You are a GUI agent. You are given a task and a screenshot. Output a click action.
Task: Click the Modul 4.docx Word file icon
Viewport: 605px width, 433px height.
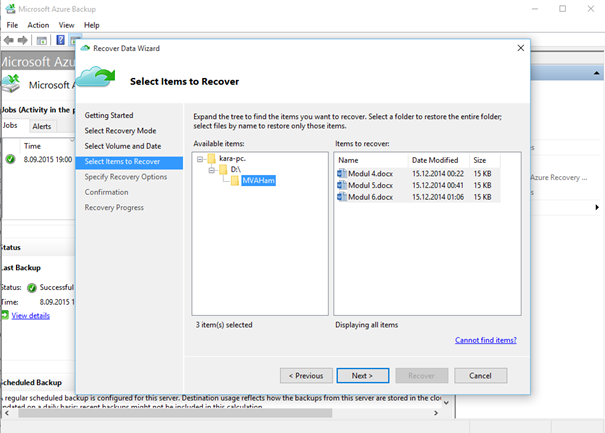tap(341, 174)
